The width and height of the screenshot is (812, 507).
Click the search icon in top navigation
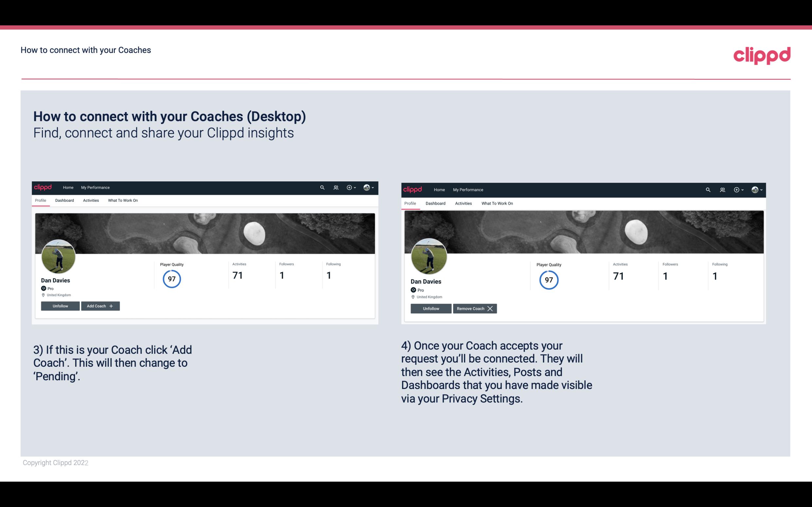322,187
